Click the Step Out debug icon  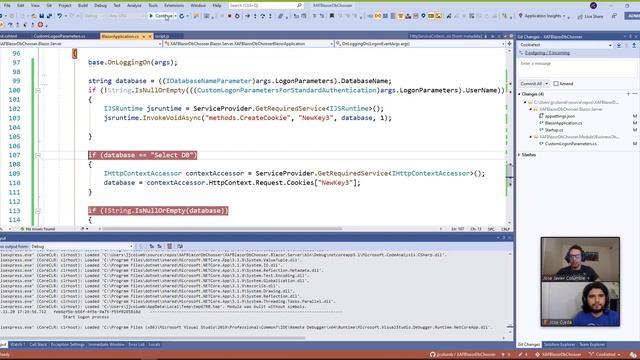pyautogui.click(x=270, y=16)
